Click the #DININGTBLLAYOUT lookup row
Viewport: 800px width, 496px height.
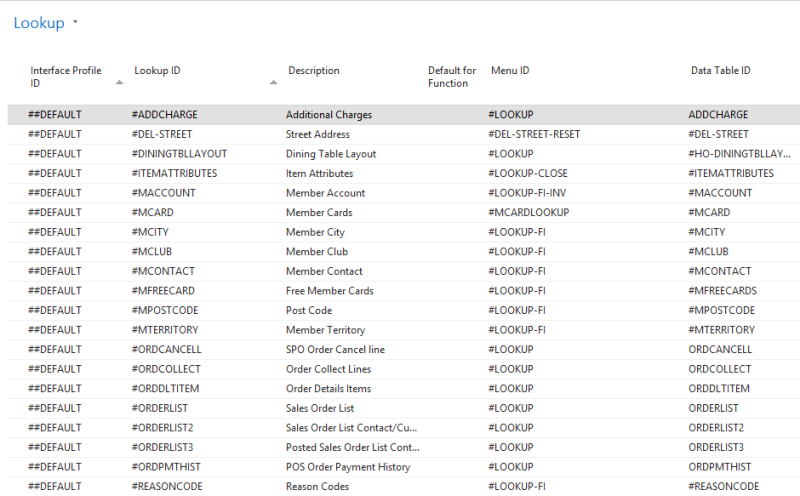tap(179, 154)
